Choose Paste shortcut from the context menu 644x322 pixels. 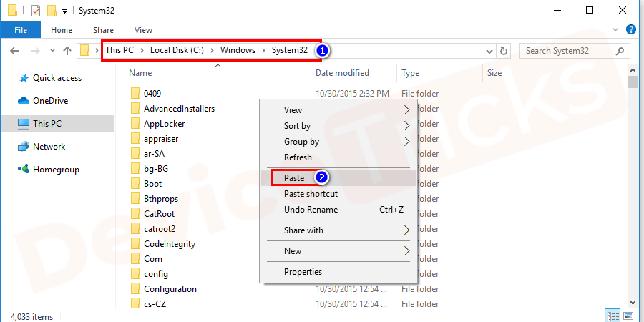point(338,194)
